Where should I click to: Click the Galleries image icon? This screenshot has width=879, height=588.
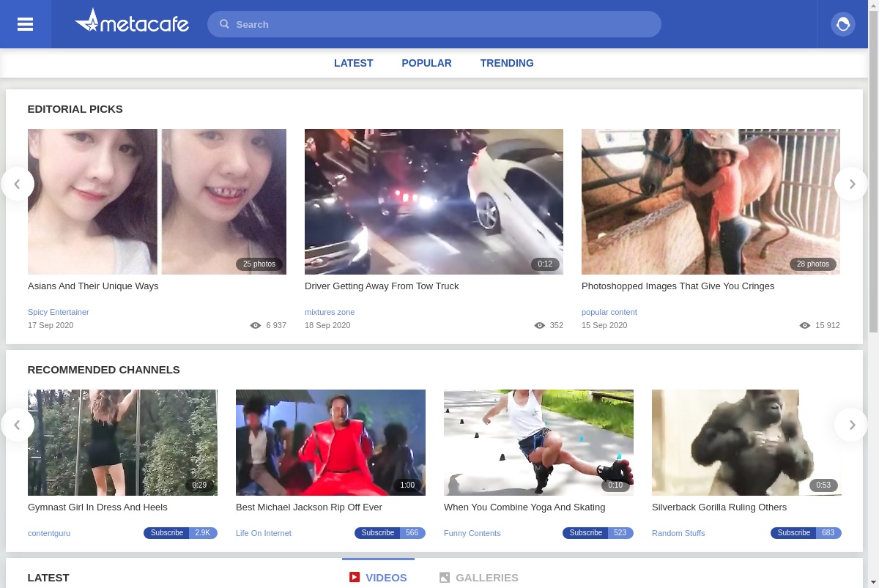445,578
